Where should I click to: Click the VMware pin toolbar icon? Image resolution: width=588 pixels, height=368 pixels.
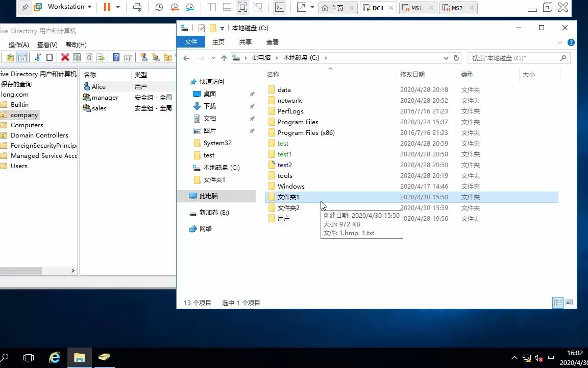coord(24,8)
